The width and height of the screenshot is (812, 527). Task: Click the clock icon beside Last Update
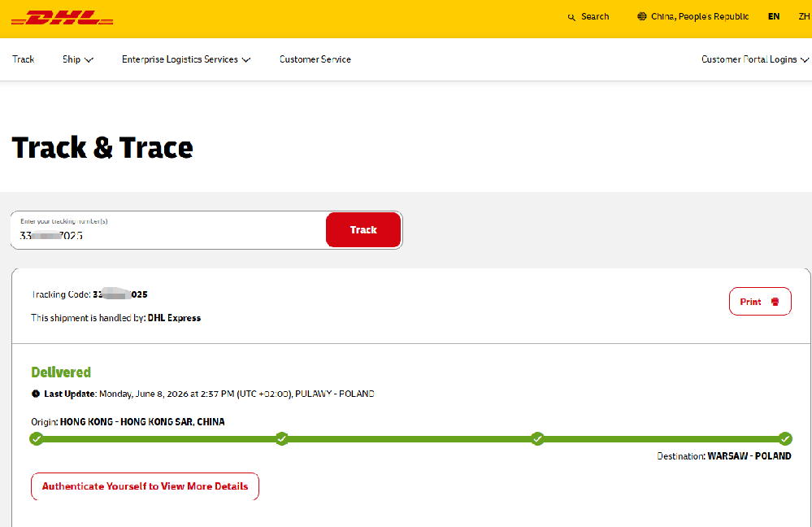(35, 394)
